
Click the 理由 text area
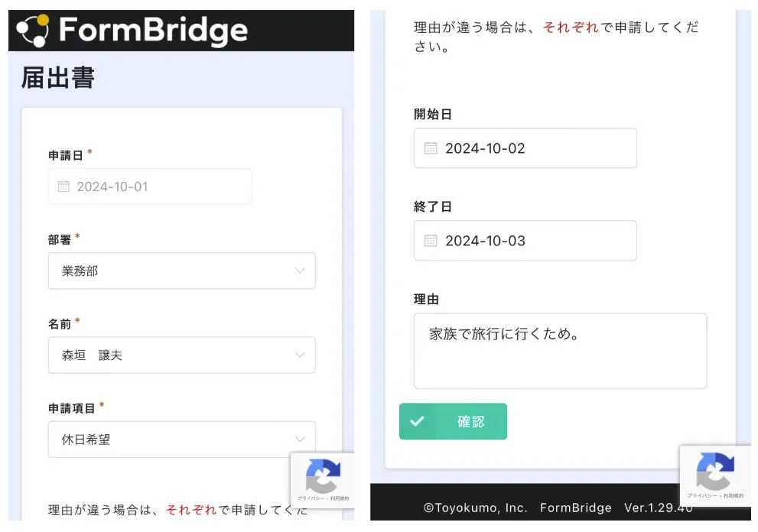coord(560,350)
